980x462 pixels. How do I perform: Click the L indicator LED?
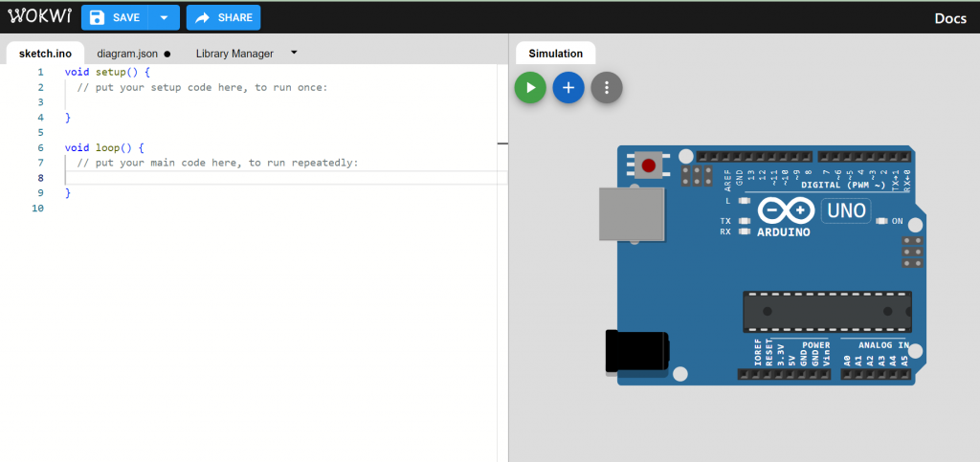pos(744,201)
